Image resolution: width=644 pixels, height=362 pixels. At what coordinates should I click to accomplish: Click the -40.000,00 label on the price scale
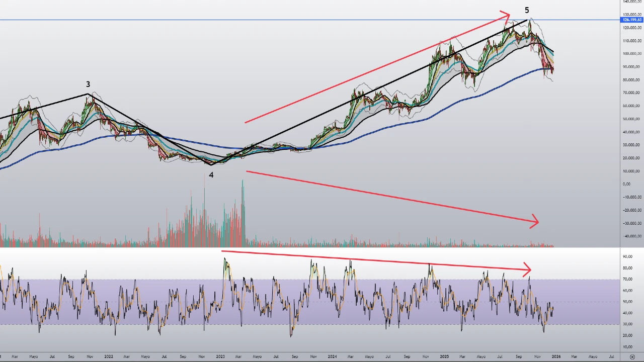tap(631, 236)
